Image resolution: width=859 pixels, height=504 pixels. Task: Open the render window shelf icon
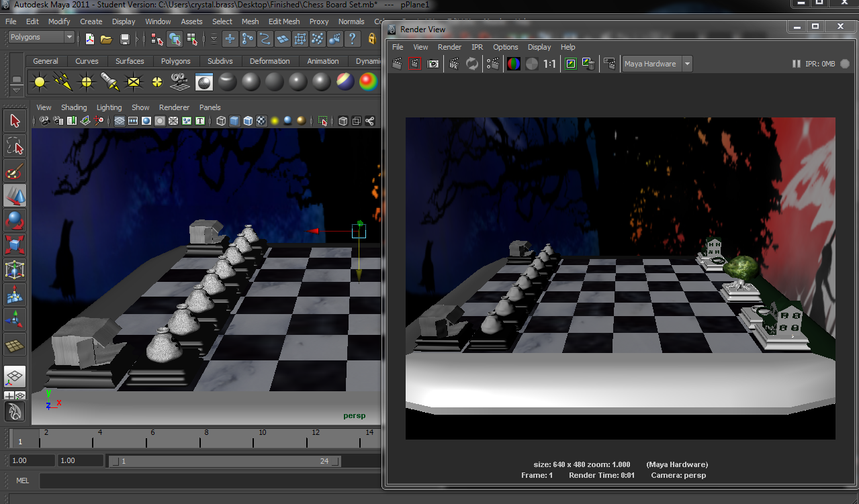(x=204, y=82)
